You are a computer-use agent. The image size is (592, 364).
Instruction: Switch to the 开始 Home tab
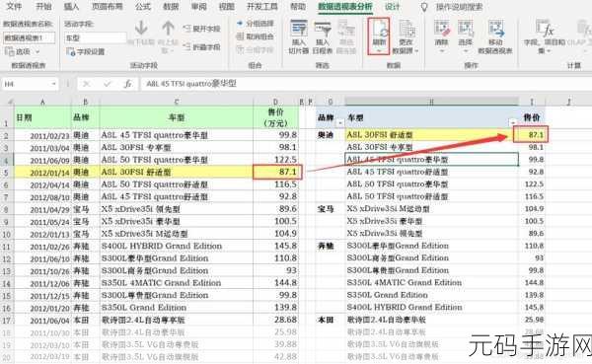click(43, 7)
